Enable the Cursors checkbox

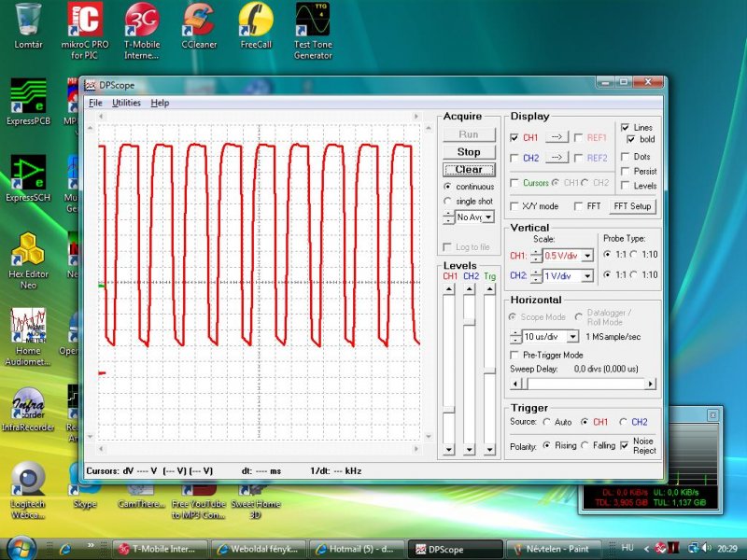514,183
